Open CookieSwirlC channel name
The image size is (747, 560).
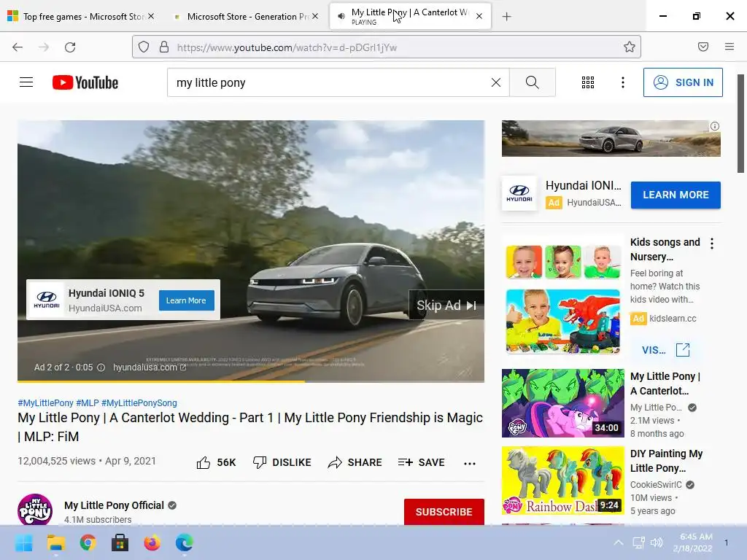[656, 485]
